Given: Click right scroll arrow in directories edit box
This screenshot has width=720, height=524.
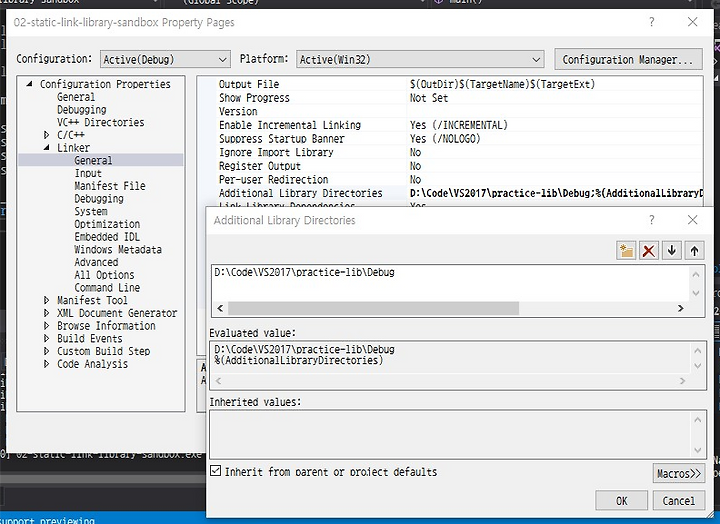Looking at the screenshot, I should [681, 308].
